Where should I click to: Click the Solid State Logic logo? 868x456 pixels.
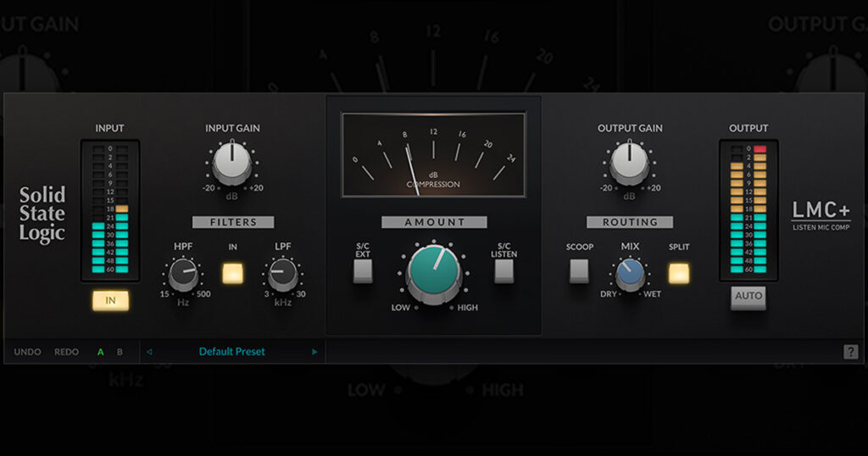(x=42, y=214)
